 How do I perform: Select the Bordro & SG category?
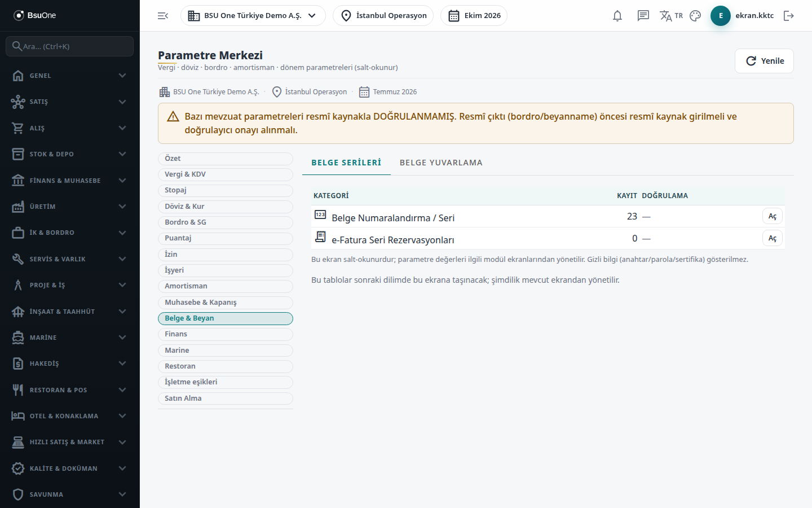click(226, 222)
